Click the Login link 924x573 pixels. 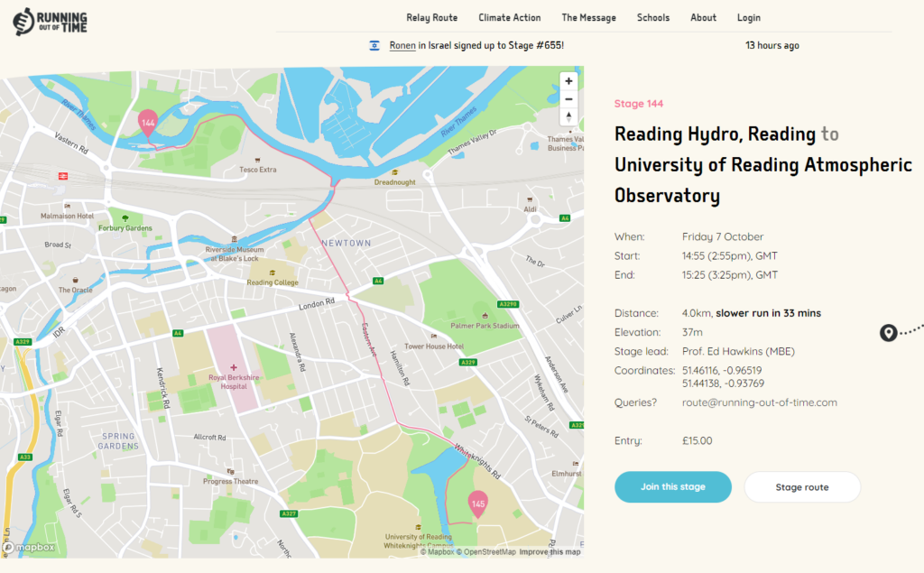pos(748,17)
